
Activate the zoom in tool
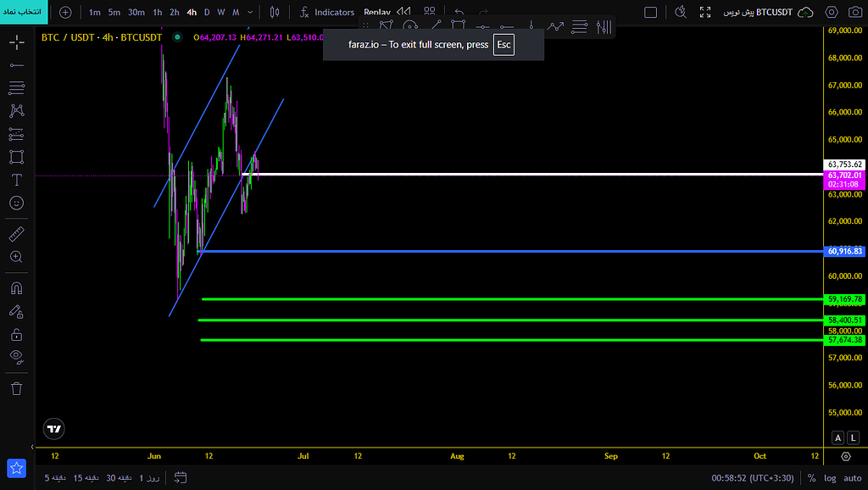click(x=17, y=257)
